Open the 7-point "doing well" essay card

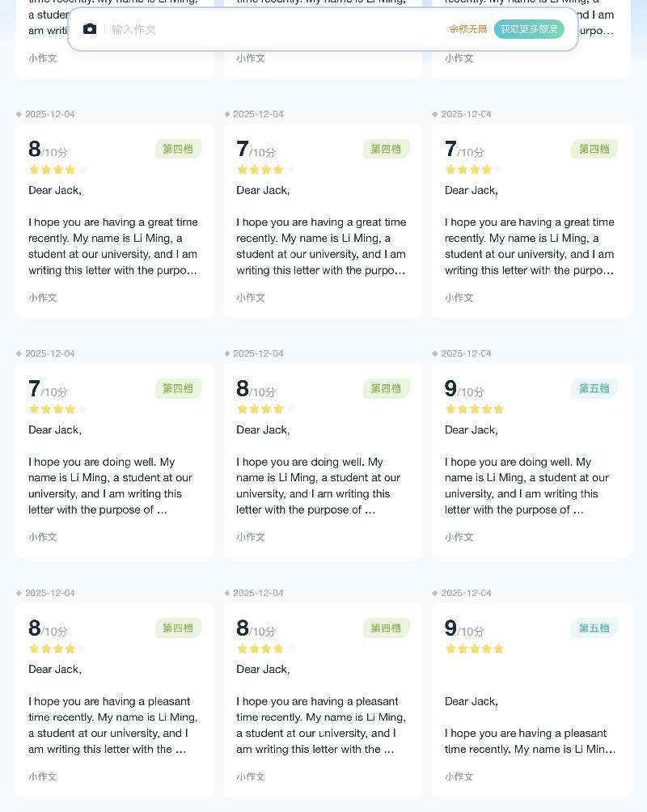[115, 460]
